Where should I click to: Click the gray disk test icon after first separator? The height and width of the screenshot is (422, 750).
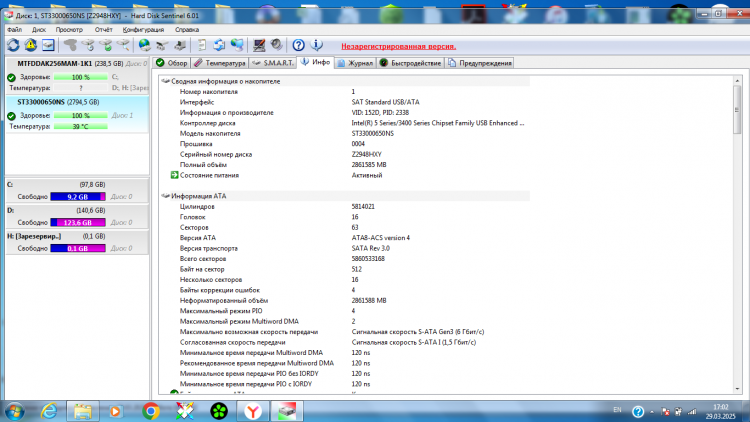(x=70, y=45)
